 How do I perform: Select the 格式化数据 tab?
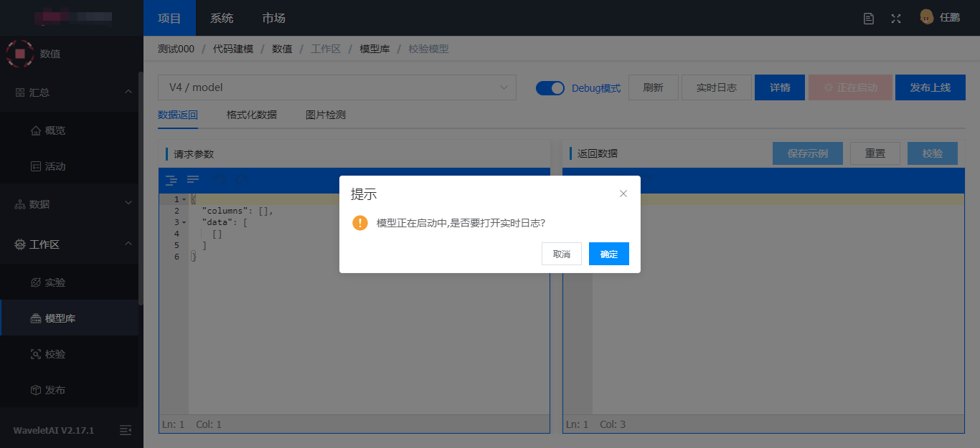[252, 115]
